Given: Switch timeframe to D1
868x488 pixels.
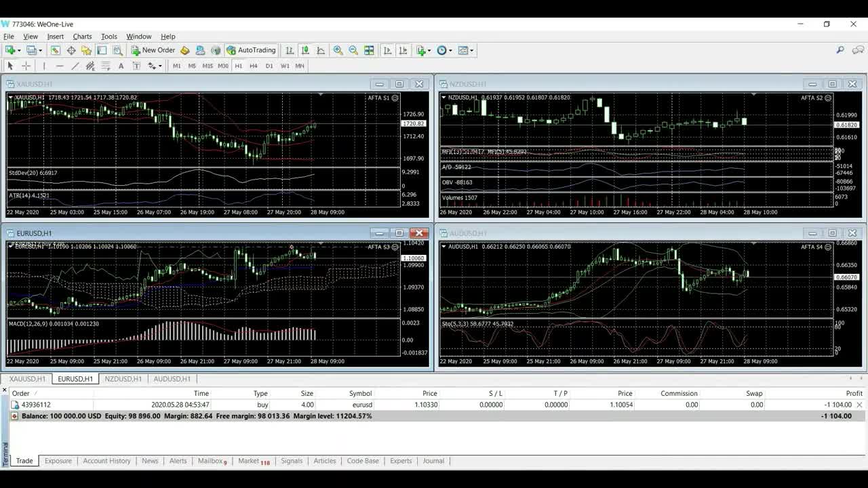Looking at the screenshot, I should (269, 66).
